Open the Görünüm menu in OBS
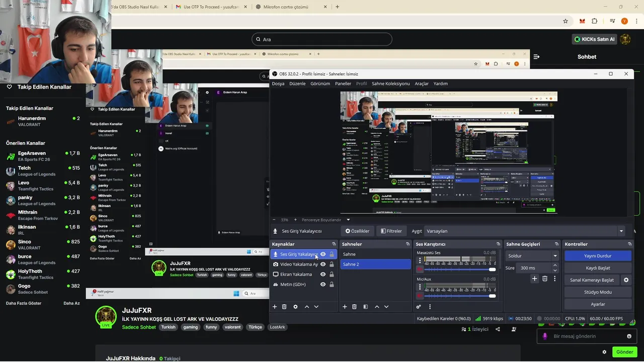Screen dimensions: 644x362 [320, 83]
